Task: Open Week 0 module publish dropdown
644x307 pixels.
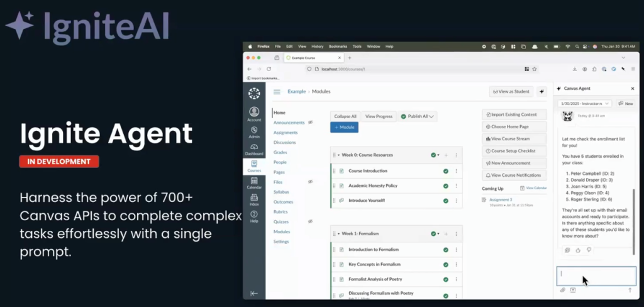Action: tap(435, 155)
